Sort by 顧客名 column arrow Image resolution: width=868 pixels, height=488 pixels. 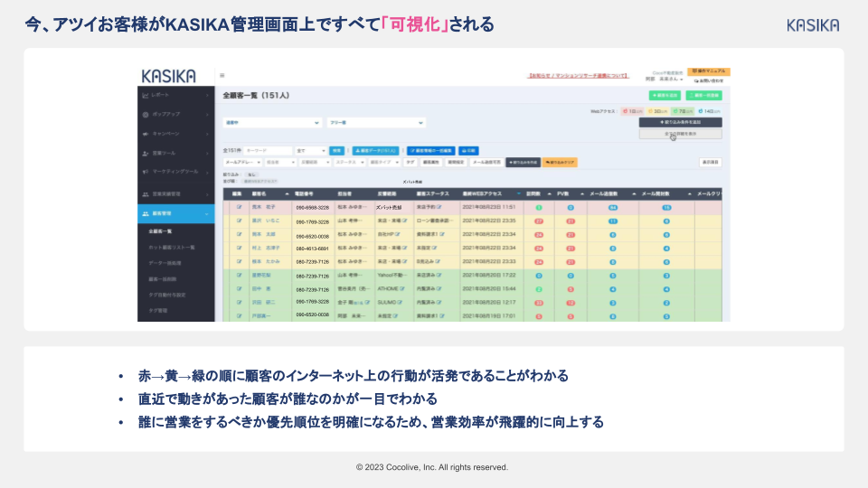point(287,194)
